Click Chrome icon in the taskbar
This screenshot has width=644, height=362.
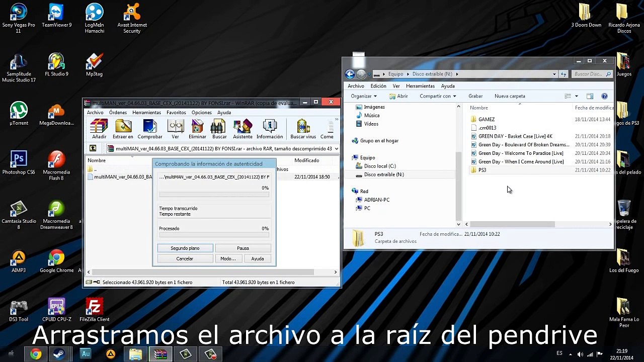tap(35, 354)
